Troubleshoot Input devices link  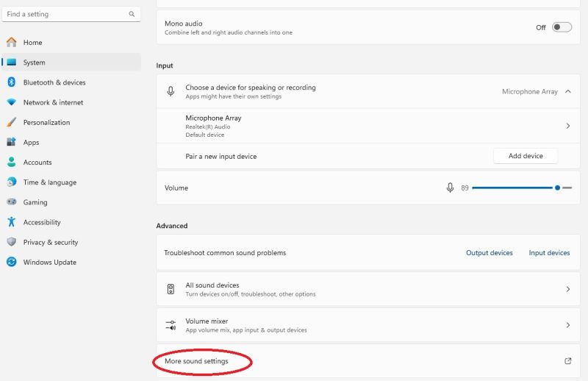coord(549,253)
